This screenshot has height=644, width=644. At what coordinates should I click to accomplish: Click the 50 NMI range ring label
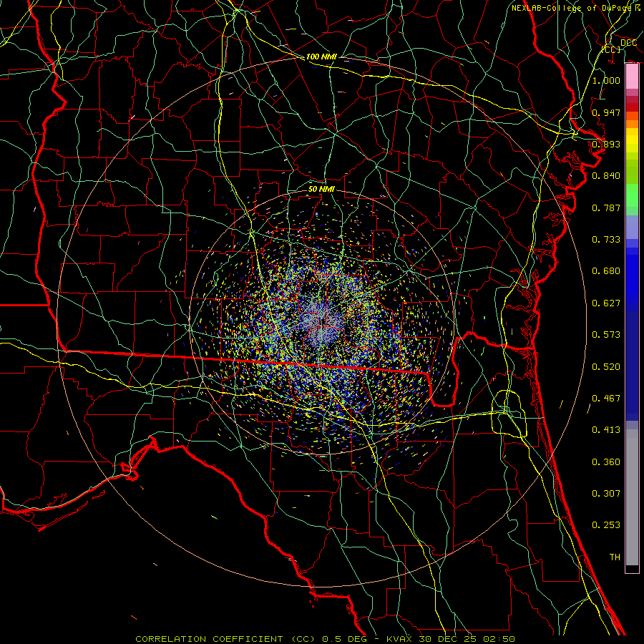click(x=321, y=189)
